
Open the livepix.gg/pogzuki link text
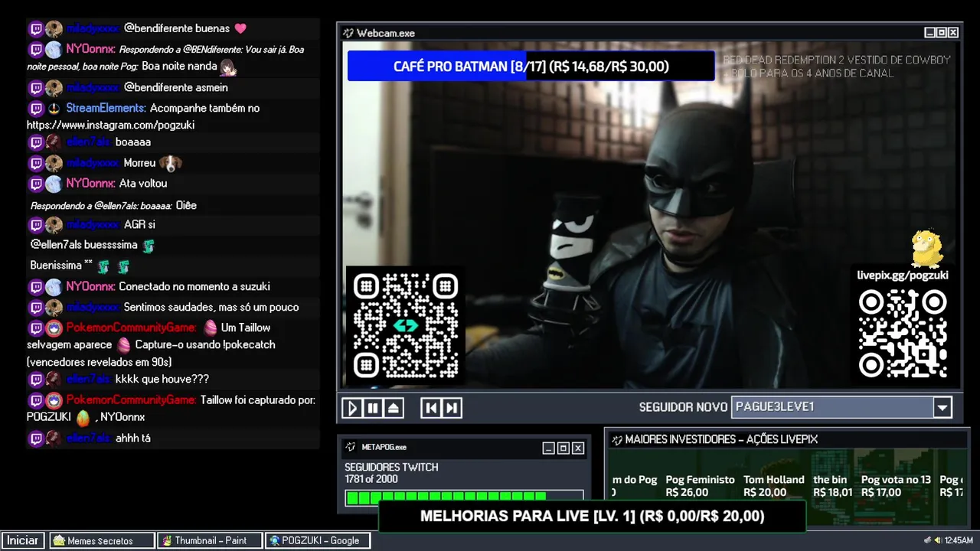903,275
